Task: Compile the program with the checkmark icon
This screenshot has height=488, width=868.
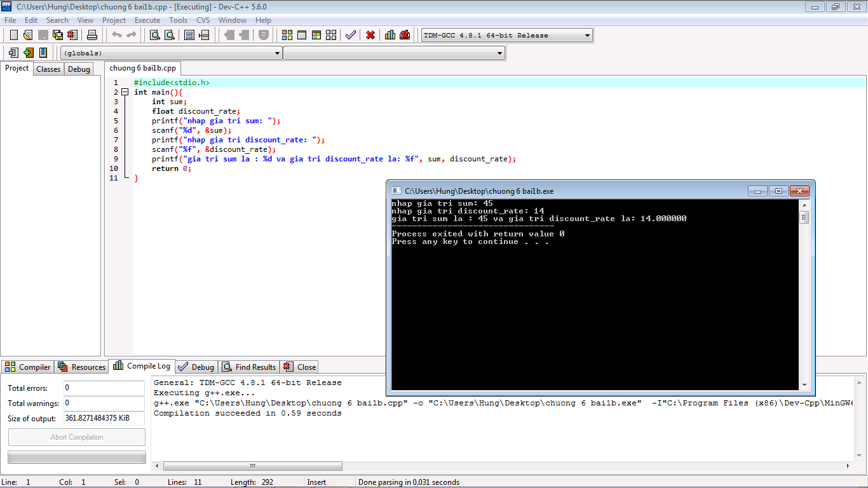Action: coord(351,35)
